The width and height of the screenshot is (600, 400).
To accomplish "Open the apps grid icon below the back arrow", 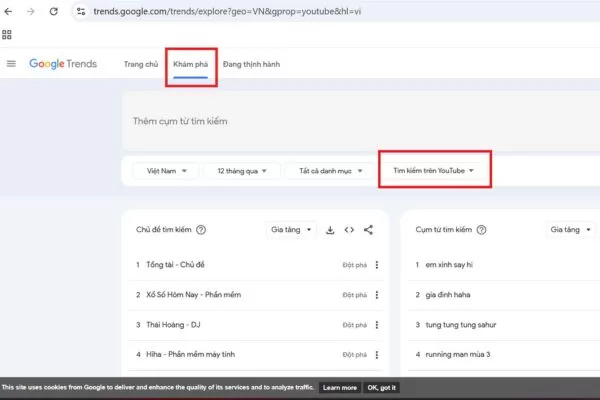I will tap(7, 35).
